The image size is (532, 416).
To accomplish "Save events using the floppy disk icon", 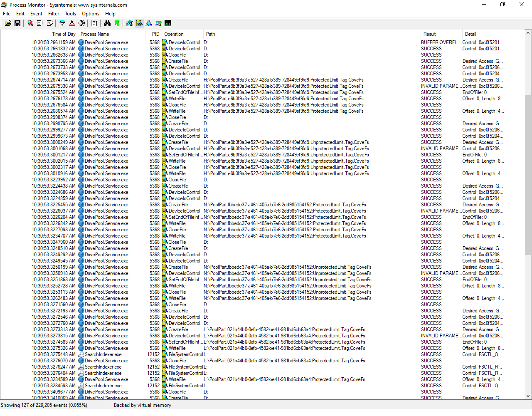I will (17, 23).
